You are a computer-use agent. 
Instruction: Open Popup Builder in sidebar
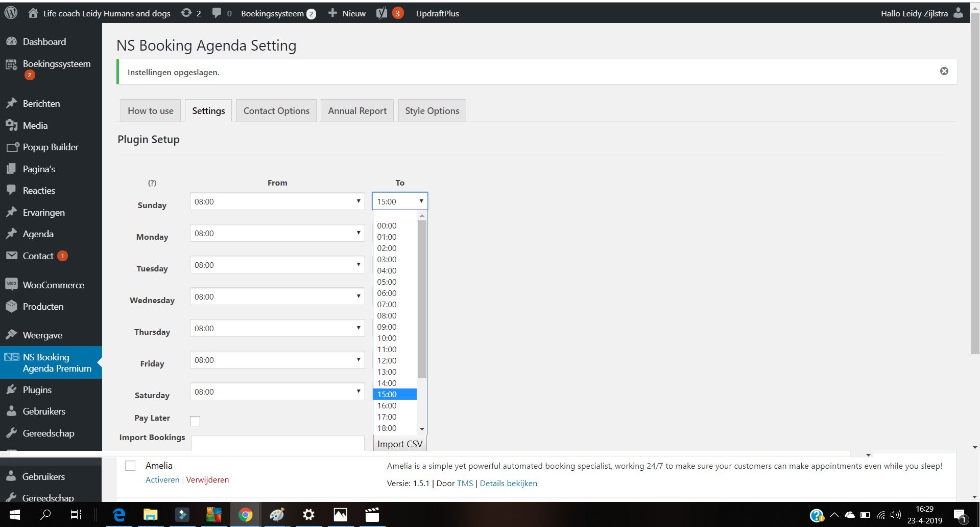coord(51,147)
